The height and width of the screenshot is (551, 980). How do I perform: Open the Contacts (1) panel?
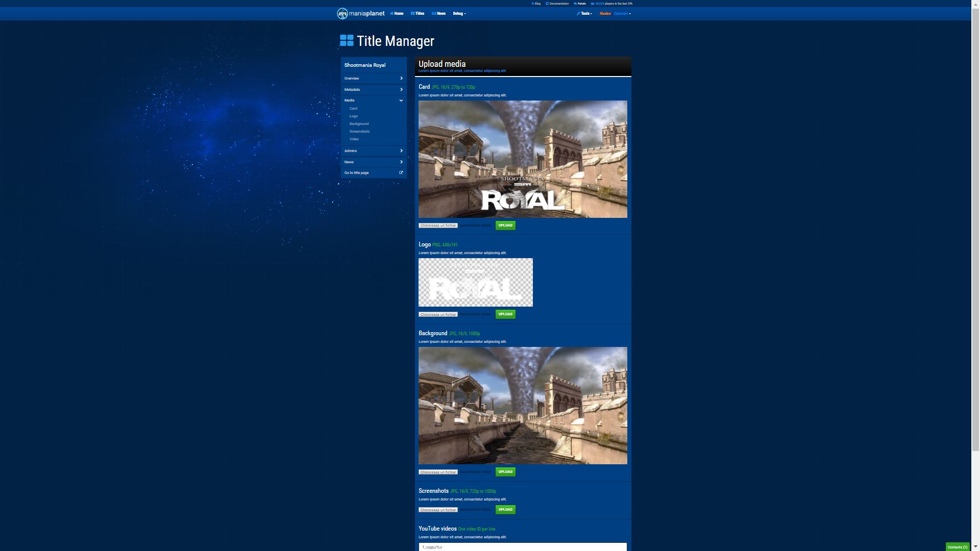tap(958, 547)
